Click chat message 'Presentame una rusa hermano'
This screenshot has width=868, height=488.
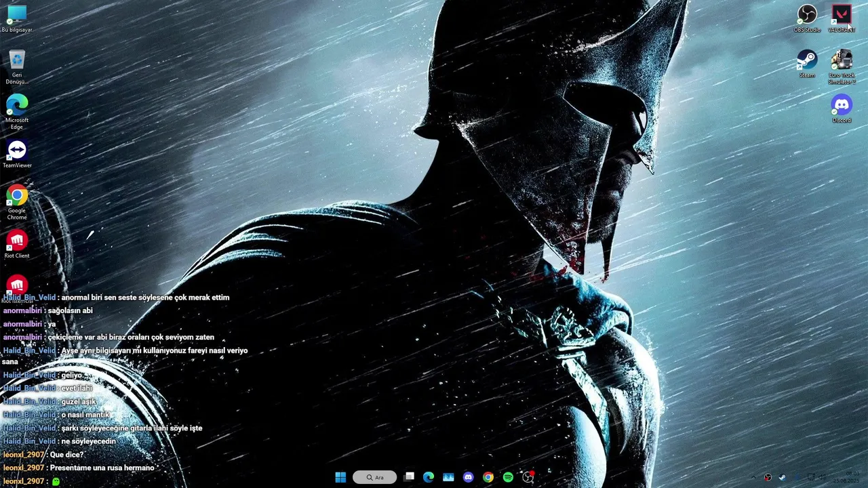point(102,468)
